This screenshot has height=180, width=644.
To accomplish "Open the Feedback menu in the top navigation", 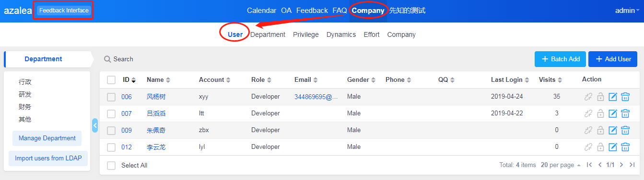I will [x=312, y=11].
